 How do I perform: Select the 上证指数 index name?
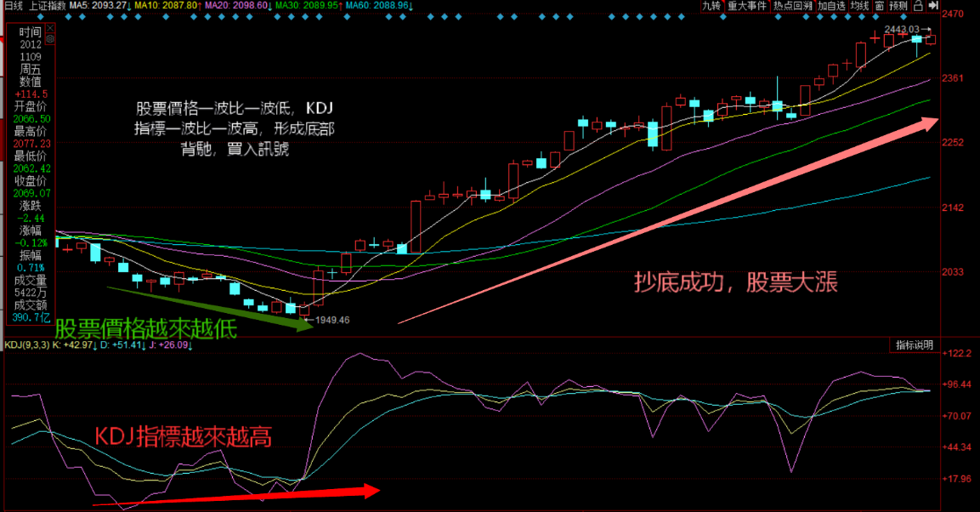(47, 5)
